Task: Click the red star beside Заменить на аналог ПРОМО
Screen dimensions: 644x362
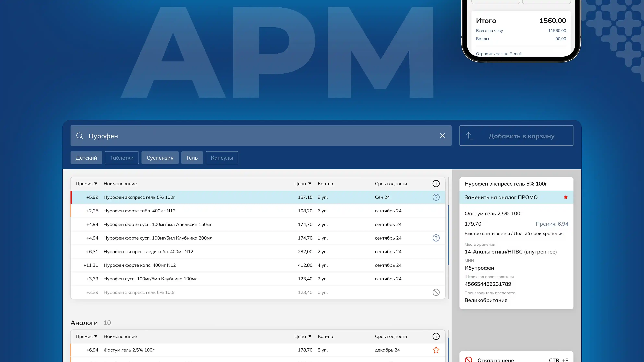Action: pos(566,197)
